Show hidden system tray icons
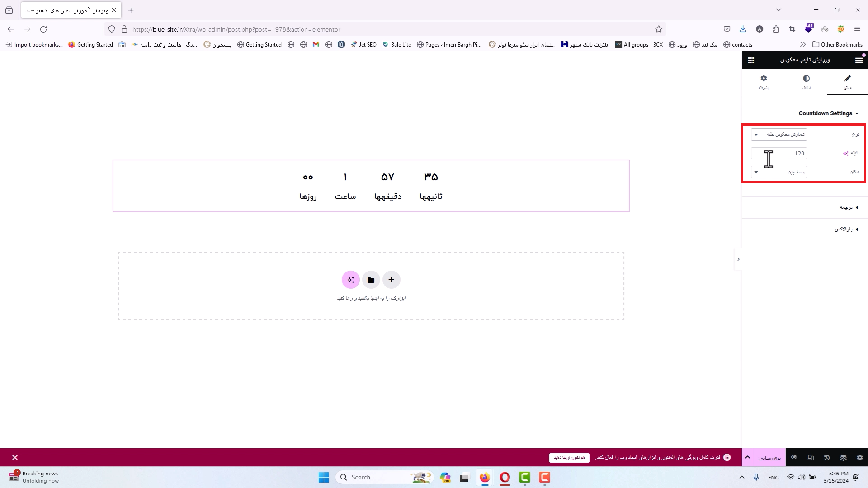The width and height of the screenshot is (868, 488). (x=741, y=478)
